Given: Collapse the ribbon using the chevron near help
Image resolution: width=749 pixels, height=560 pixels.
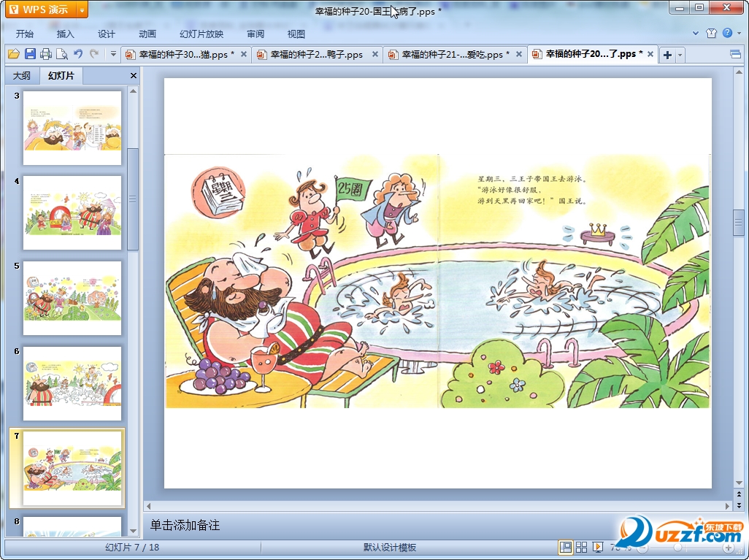Looking at the screenshot, I should [696, 34].
